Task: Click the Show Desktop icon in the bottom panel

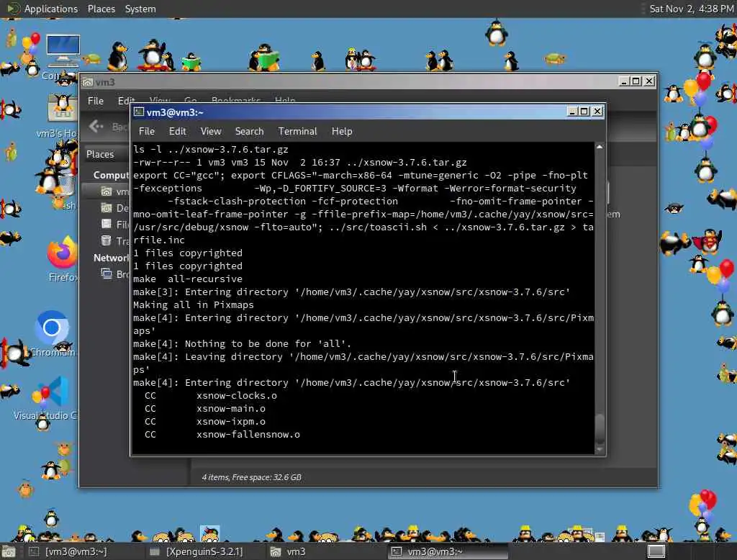Action: 9,551
